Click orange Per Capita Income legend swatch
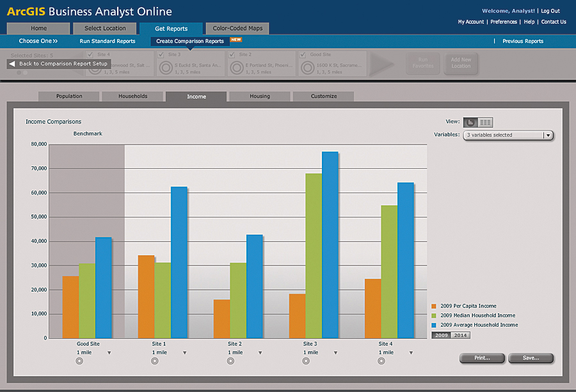 tap(434, 306)
